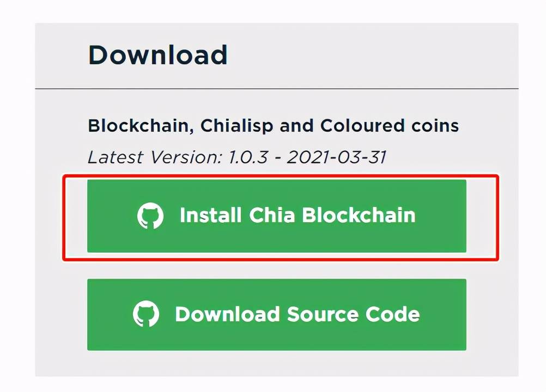Image resolution: width=546 pixels, height=392 pixels.
Task: Click the 'Download' page heading
Action: point(157,54)
